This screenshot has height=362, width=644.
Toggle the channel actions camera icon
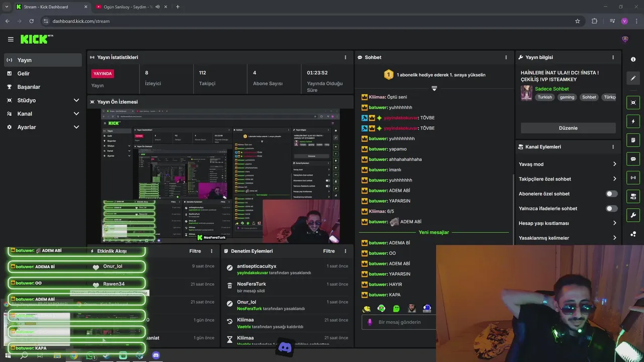[x=633, y=196]
